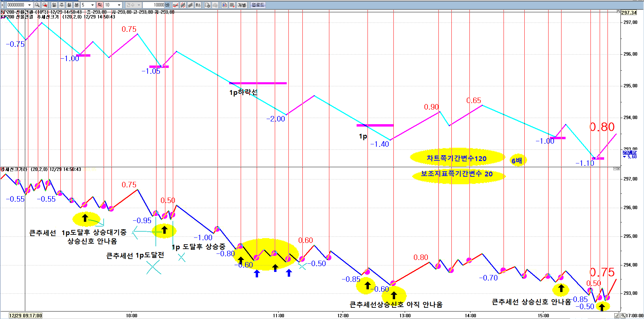The height and width of the screenshot is (319, 644).
Task: Open the grid table toolbar icon
Action: click(x=232, y=5)
